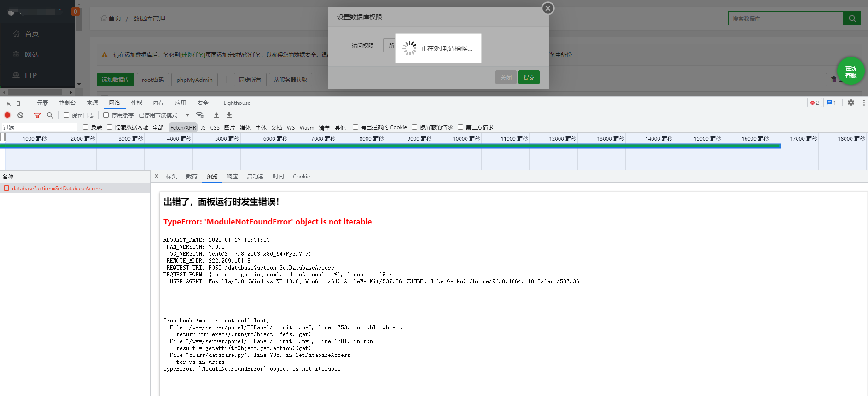Screen dimensions: 868x396
Task: Open the request Cookie tab
Action: click(x=301, y=177)
